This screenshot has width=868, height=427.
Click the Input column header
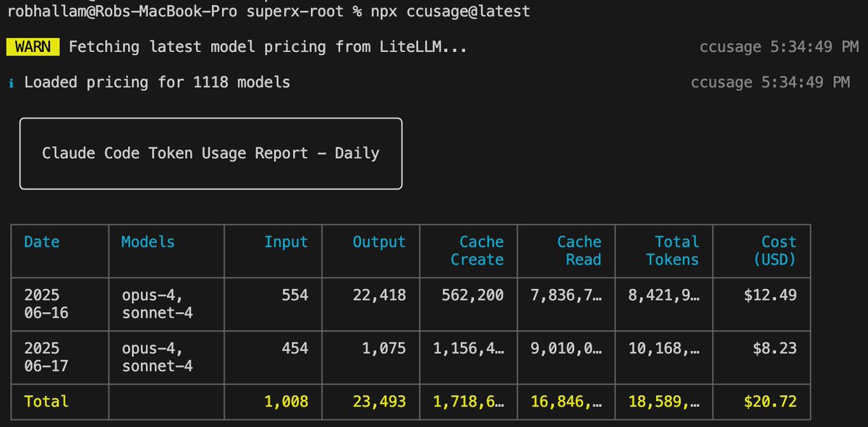[x=286, y=242]
